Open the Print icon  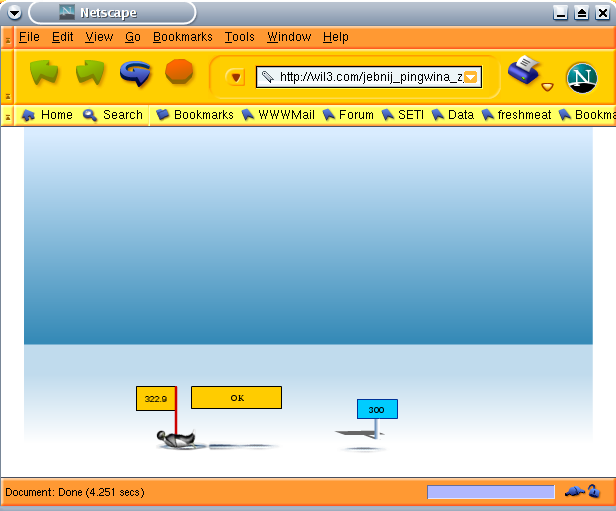524,70
